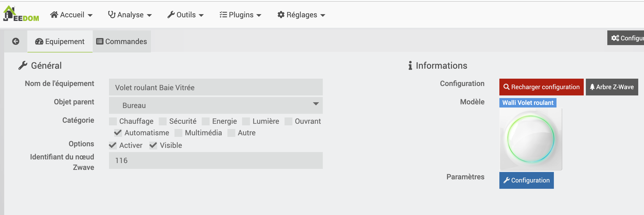Click the gear icon beside Réglages

click(x=281, y=15)
